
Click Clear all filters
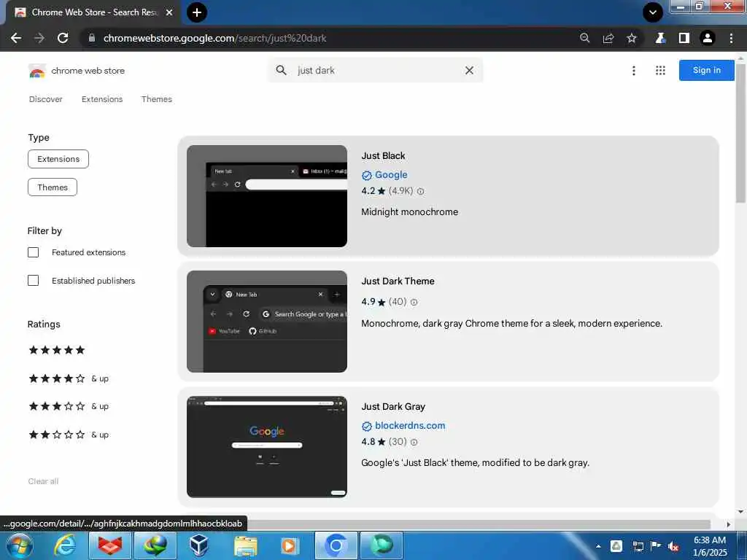pyautogui.click(x=43, y=481)
